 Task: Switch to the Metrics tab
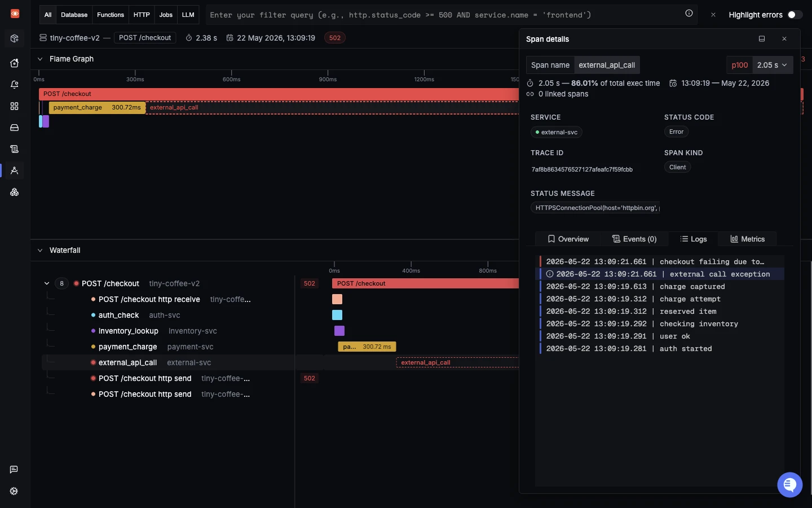747,239
